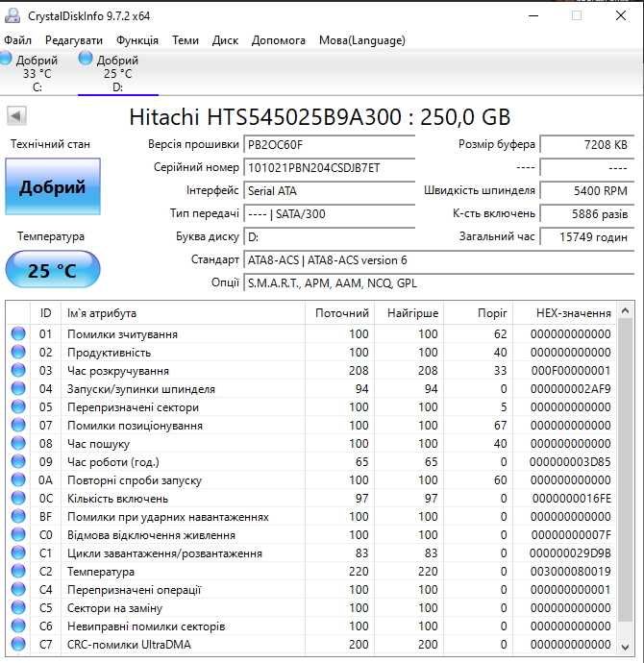Open the Допомога menu

pos(278,40)
